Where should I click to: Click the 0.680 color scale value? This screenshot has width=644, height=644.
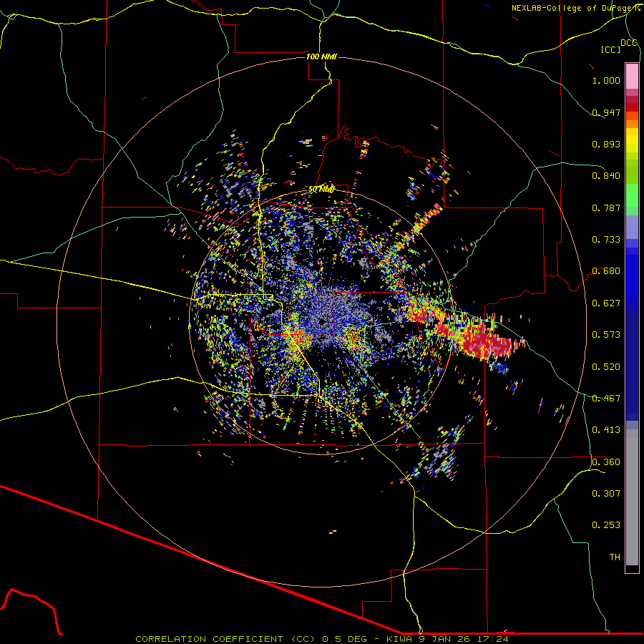point(606,271)
